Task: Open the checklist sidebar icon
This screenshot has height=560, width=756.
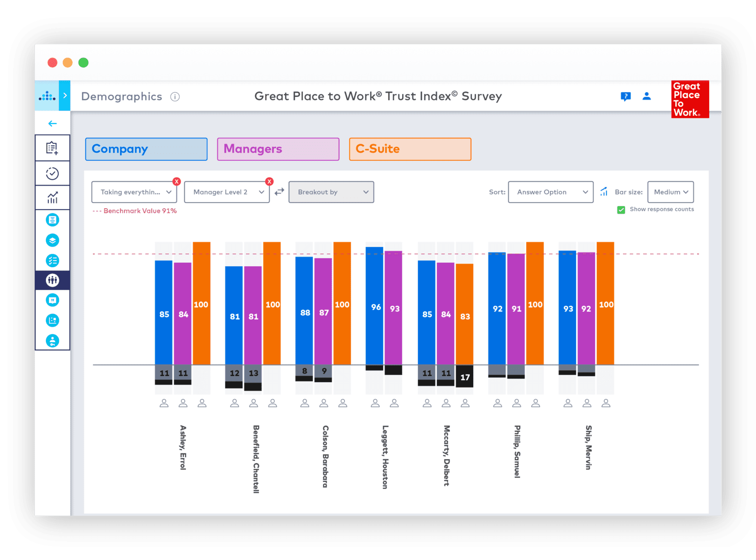Action: (52, 261)
